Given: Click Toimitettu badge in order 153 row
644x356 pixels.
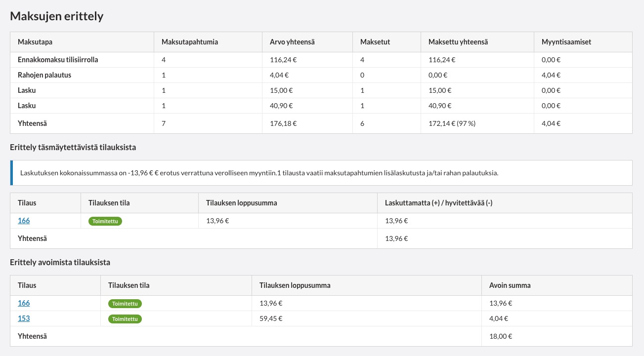Looking at the screenshot, I should 125,319.
